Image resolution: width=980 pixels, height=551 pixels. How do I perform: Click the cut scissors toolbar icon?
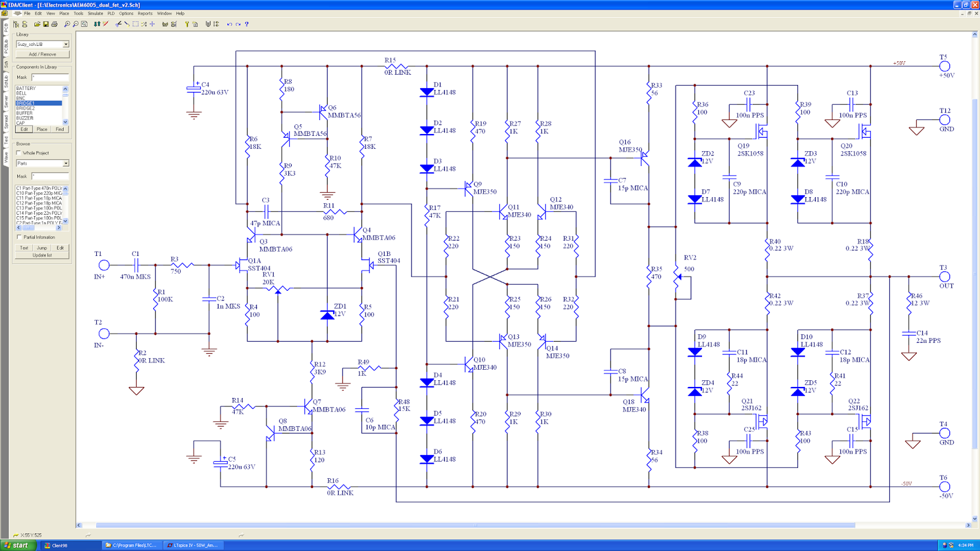pyautogui.click(x=118, y=24)
